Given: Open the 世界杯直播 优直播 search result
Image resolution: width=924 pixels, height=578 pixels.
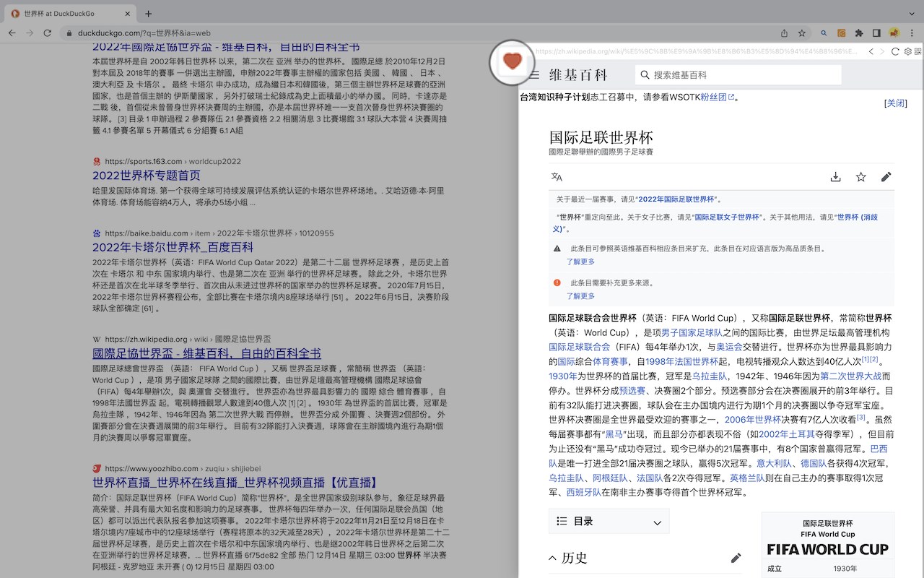Looking at the screenshot, I should point(235,483).
